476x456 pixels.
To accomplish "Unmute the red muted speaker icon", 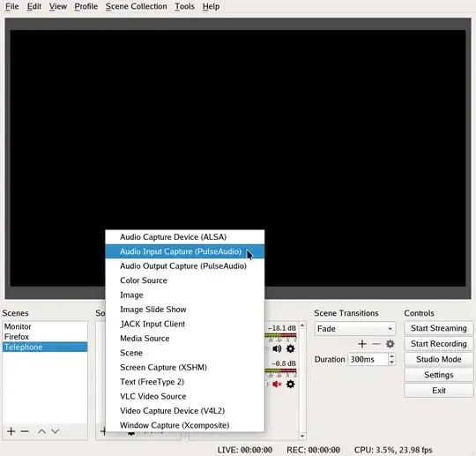I will 277,384.
